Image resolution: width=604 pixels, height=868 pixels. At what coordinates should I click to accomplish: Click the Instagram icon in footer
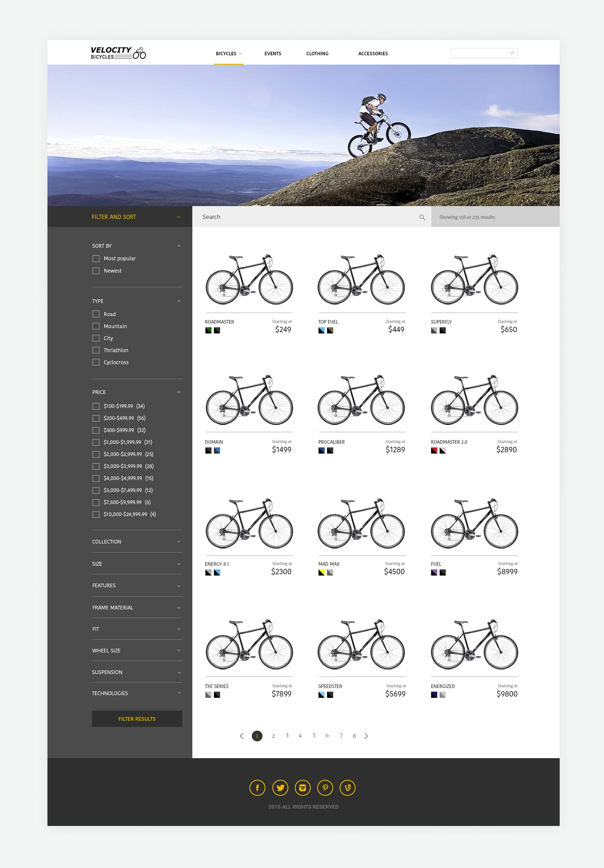pos(302,788)
